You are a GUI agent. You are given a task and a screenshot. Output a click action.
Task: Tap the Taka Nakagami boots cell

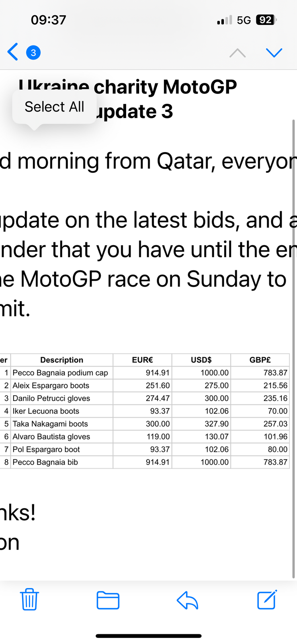point(62,424)
